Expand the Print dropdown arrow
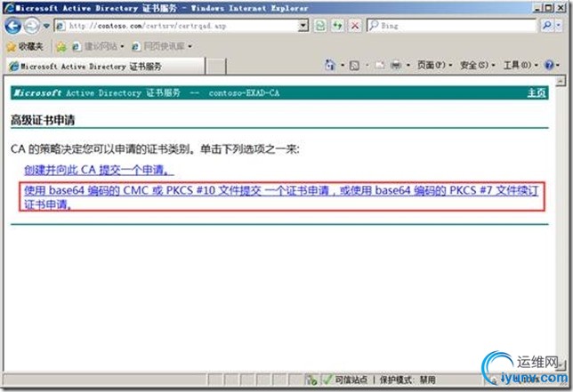The height and width of the screenshot is (392, 573). pyautogui.click(x=408, y=66)
